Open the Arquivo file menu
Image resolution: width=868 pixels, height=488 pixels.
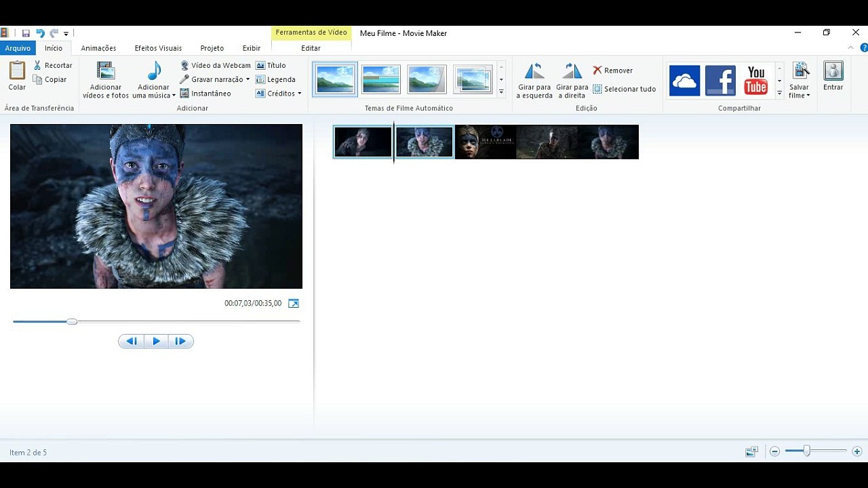coord(18,48)
